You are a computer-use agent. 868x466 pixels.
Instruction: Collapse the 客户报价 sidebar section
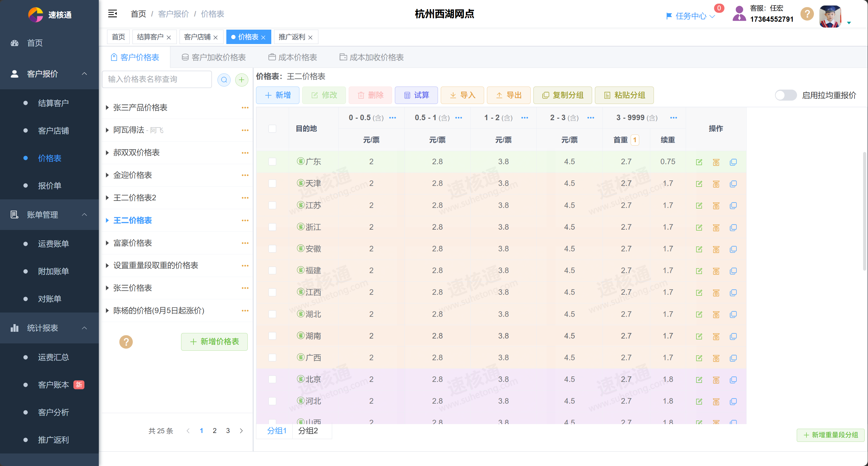click(85, 74)
